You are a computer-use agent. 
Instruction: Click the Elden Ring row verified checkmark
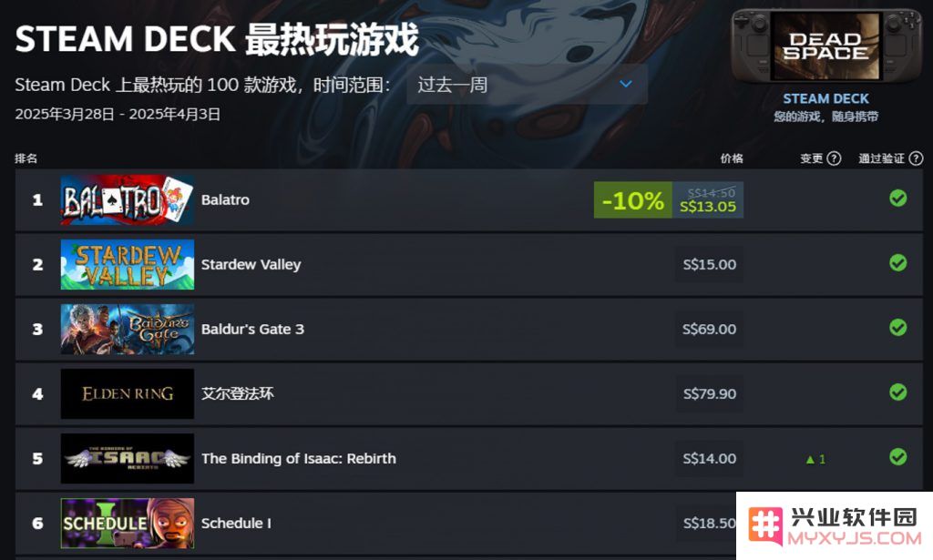coord(897,392)
